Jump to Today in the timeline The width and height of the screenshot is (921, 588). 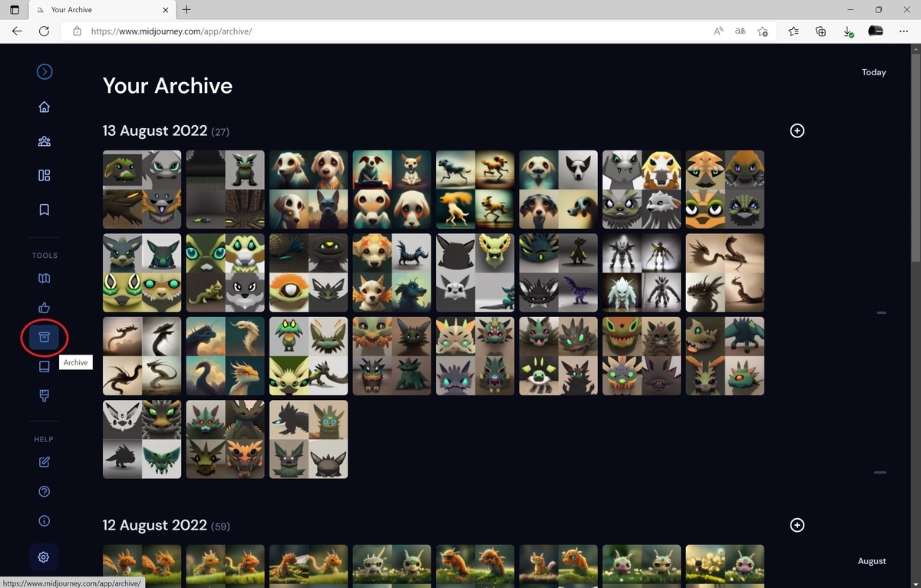point(873,72)
